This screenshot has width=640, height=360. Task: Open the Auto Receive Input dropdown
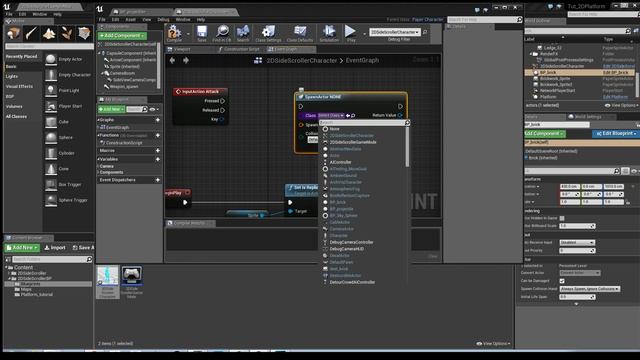tap(577, 242)
